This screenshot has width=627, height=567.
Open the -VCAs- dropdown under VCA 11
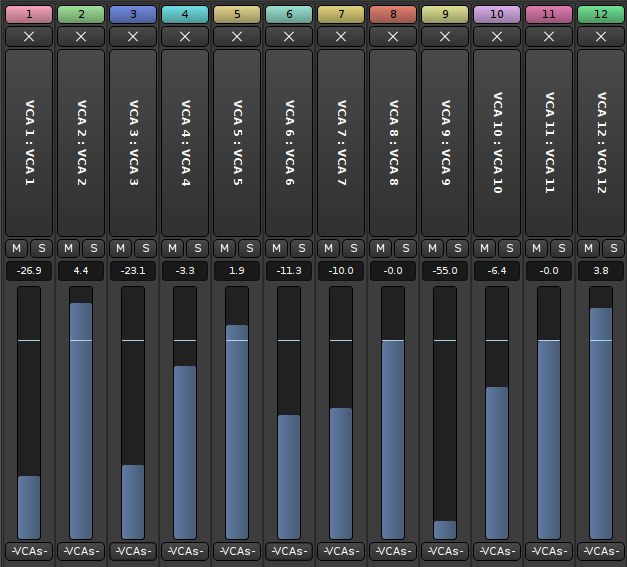tap(549, 551)
